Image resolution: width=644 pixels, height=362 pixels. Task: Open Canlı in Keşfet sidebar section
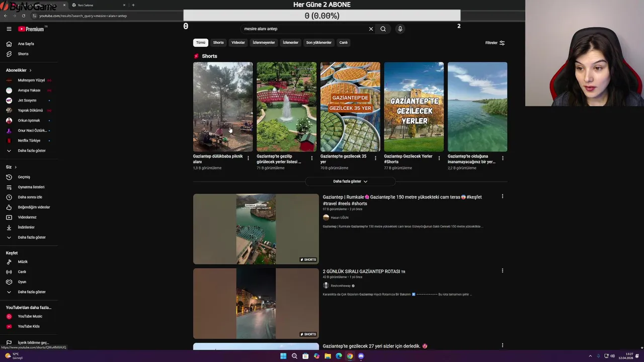[x=22, y=272]
